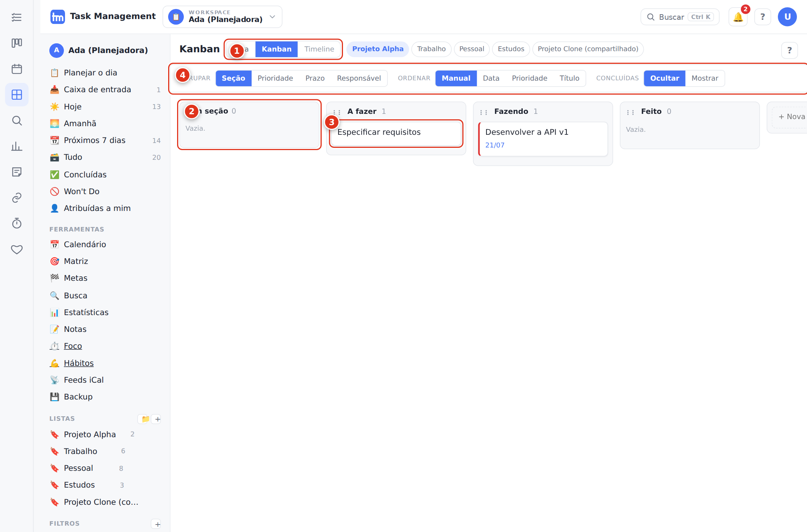Order tasks by Data

point(491,78)
